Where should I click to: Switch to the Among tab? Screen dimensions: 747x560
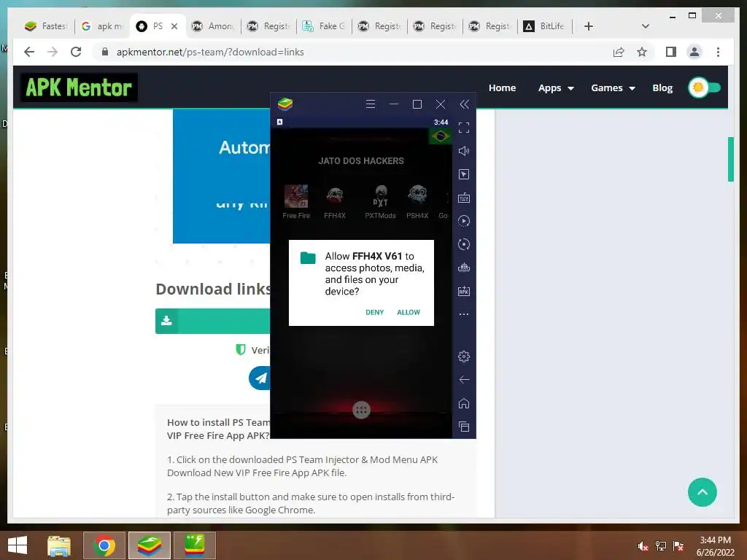[214, 26]
